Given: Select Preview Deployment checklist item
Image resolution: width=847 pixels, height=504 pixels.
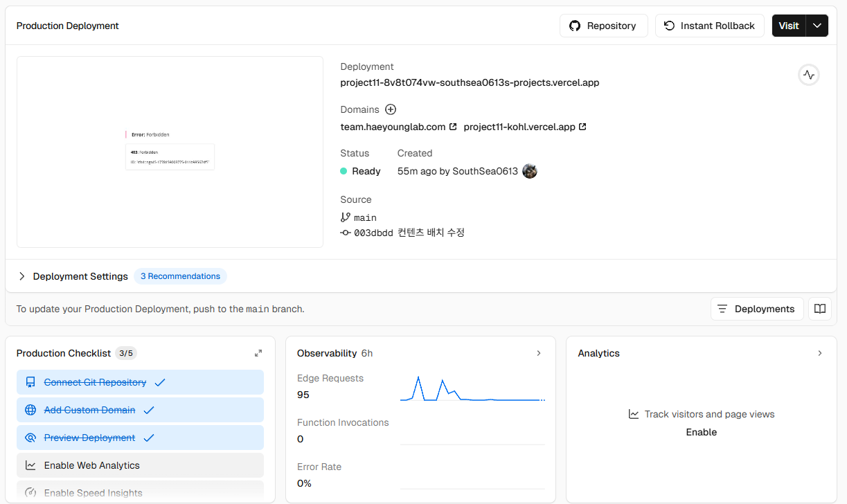Looking at the screenshot, I should 140,438.
